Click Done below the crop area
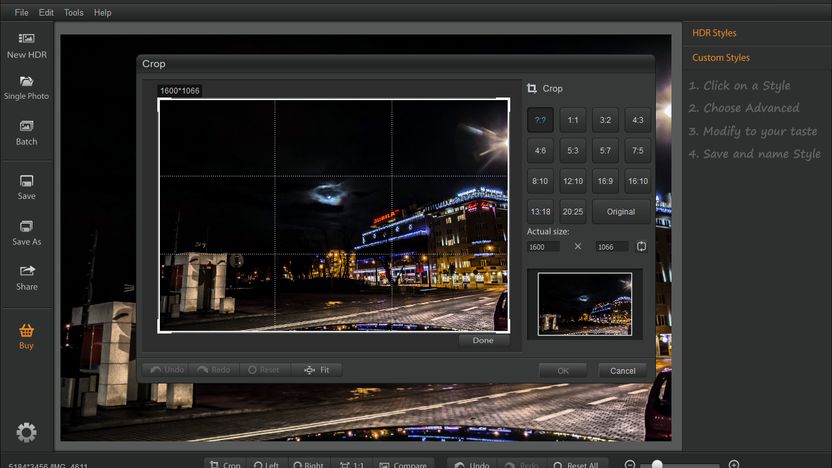832x468 pixels. coord(483,341)
